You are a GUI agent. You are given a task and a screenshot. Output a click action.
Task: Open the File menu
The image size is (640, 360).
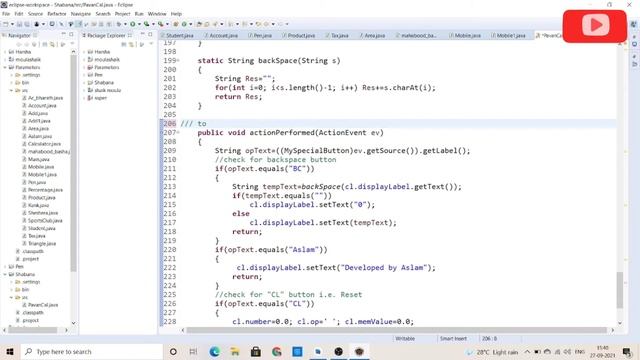pyautogui.click(x=6, y=14)
